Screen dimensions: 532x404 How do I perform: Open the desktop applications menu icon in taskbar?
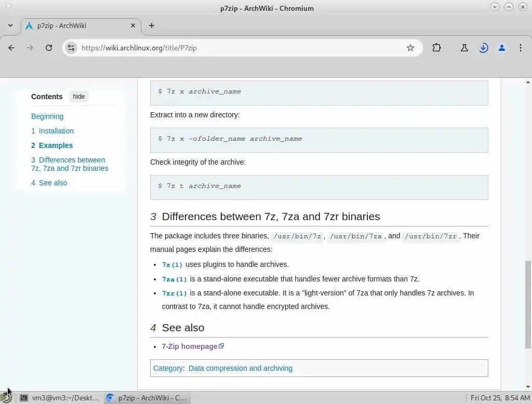6,398
